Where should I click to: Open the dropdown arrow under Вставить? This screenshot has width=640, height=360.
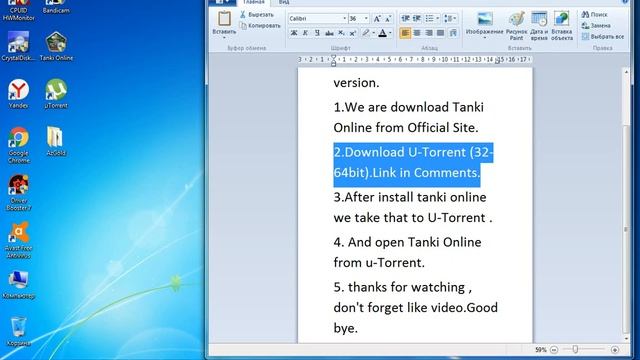(224, 38)
